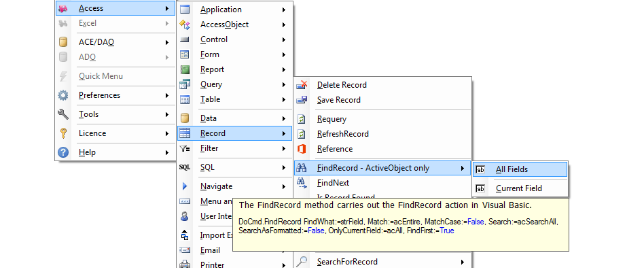
Task: Click the blue Help question mark icon
Action: click(x=63, y=152)
